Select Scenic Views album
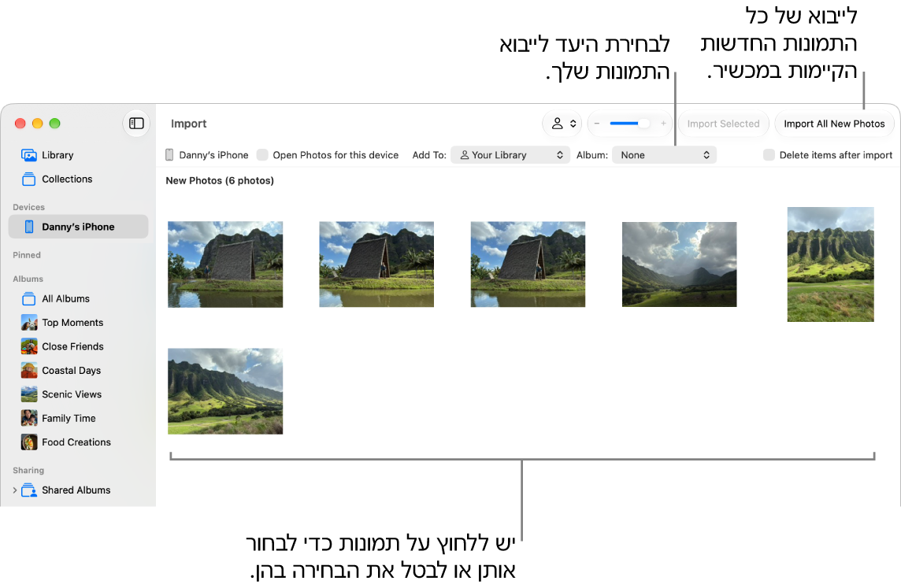Viewport: 901px width, 588px height. click(x=78, y=394)
